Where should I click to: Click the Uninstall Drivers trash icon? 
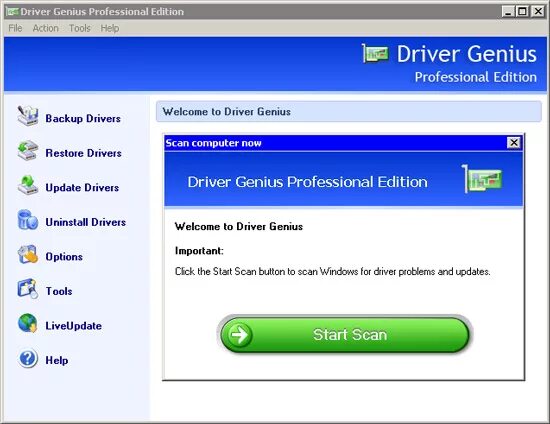click(28, 220)
